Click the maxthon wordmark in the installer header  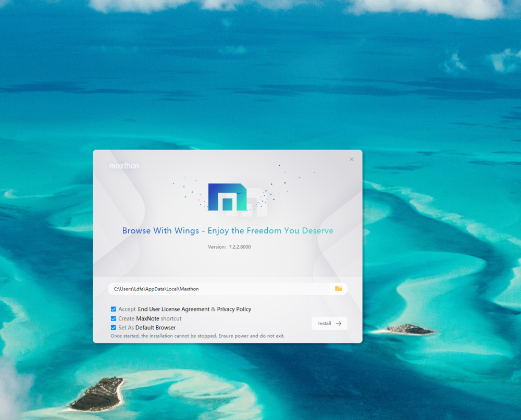[x=124, y=166]
